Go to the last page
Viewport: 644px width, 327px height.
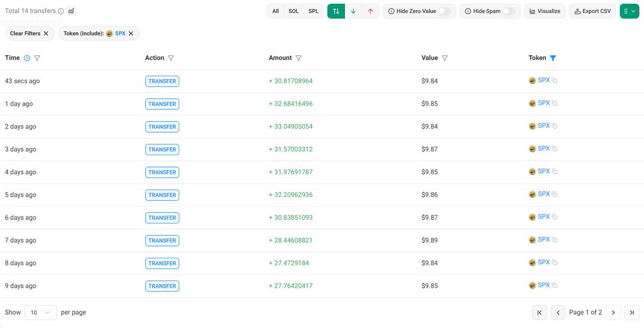632,313
